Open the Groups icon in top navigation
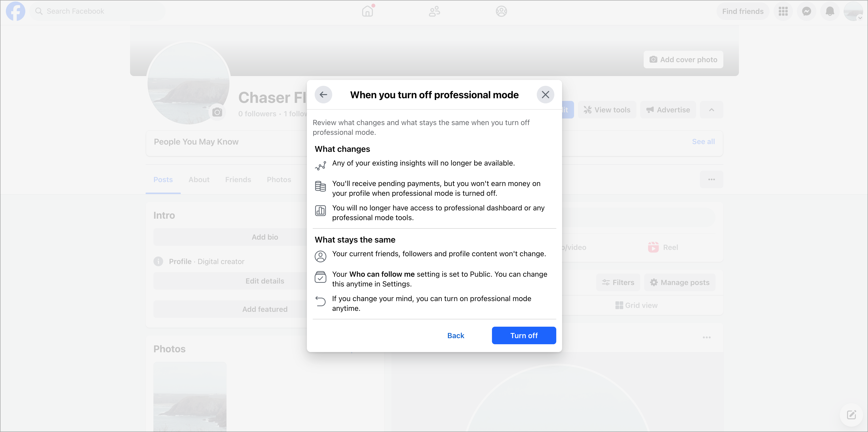This screenshot has height=432, width=868. (501, 11)
